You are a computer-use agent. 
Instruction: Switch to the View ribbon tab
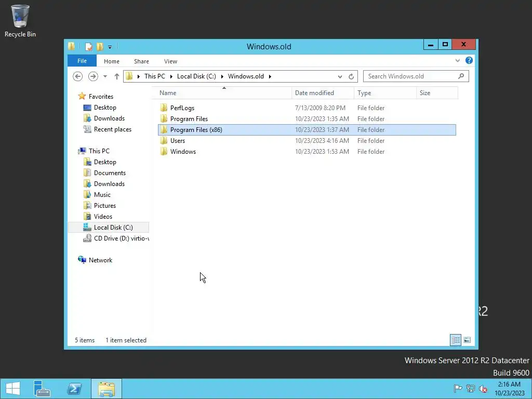coord(170,61)
